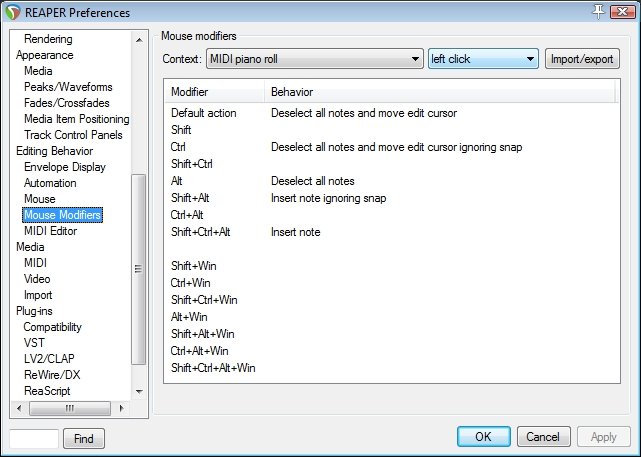
Task: Click the Modifier column header
Action: 214,92
